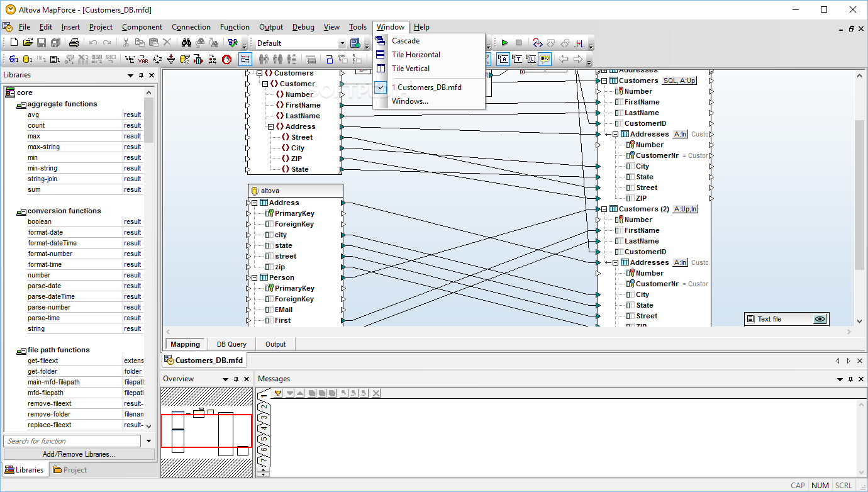Click the Search for function field
The image size is (868, 492).
(x=72, y=441)
